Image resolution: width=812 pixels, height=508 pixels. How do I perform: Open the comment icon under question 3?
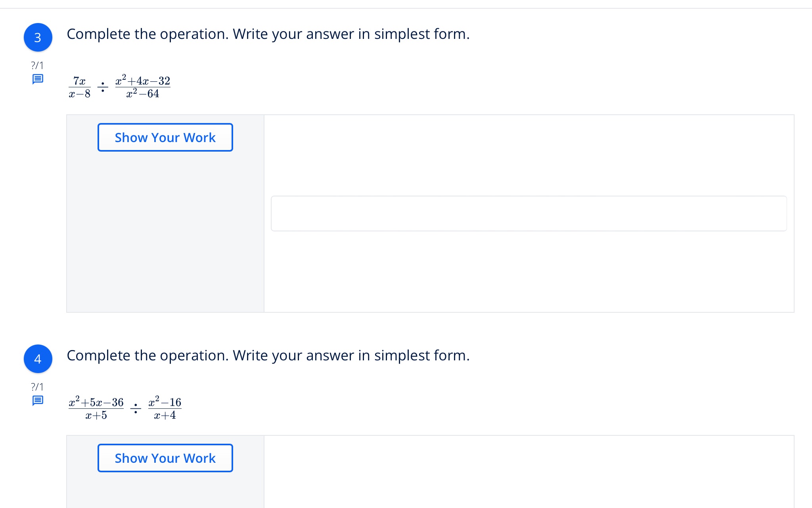coord(38,79)
